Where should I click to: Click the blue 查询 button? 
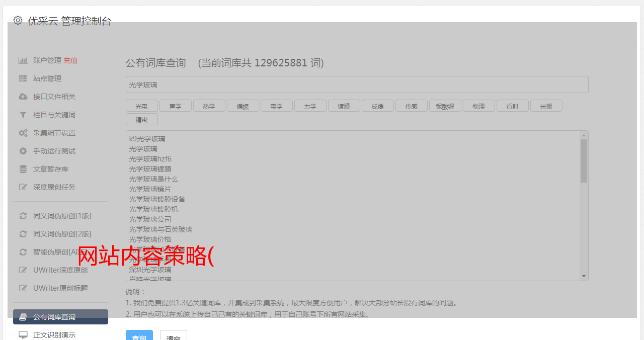pyautogui.click(x=139, y=335)
